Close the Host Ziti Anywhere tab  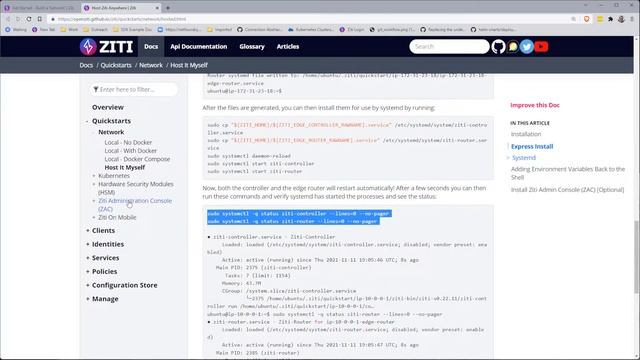[x=157, y=8]
